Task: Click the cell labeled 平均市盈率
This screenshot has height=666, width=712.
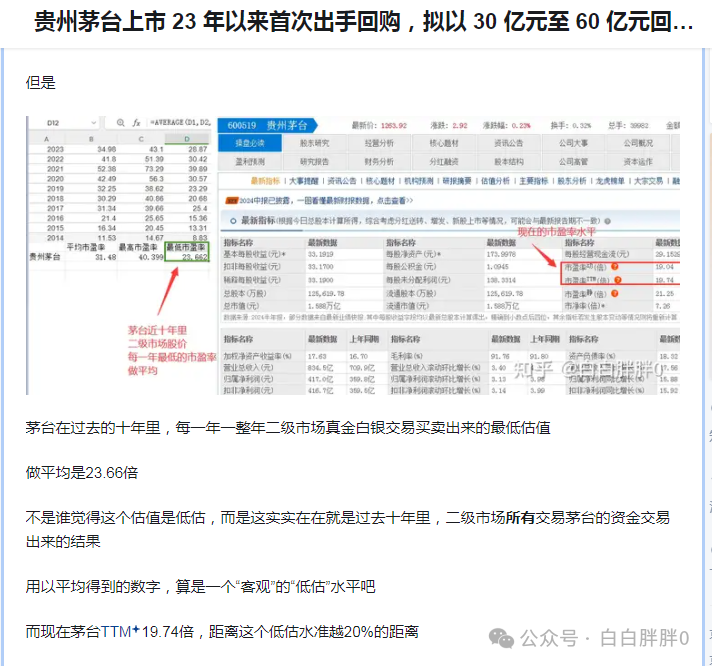Action: point(86,247)
